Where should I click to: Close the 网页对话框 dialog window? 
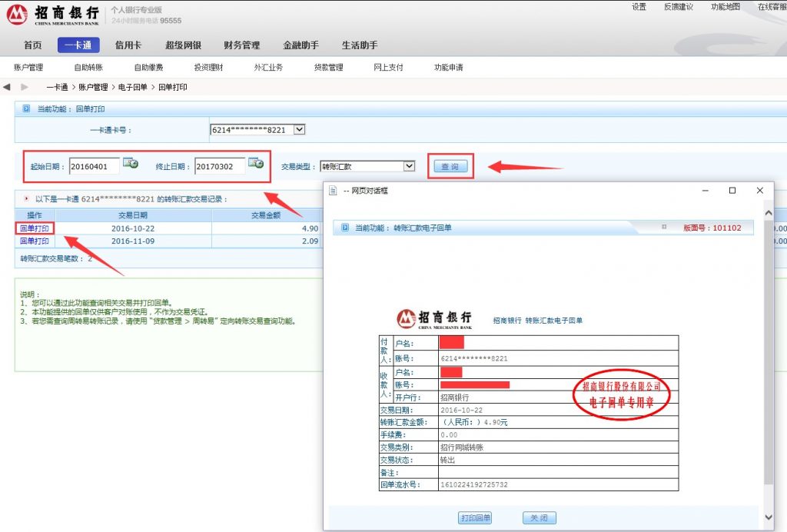[760, 191]
